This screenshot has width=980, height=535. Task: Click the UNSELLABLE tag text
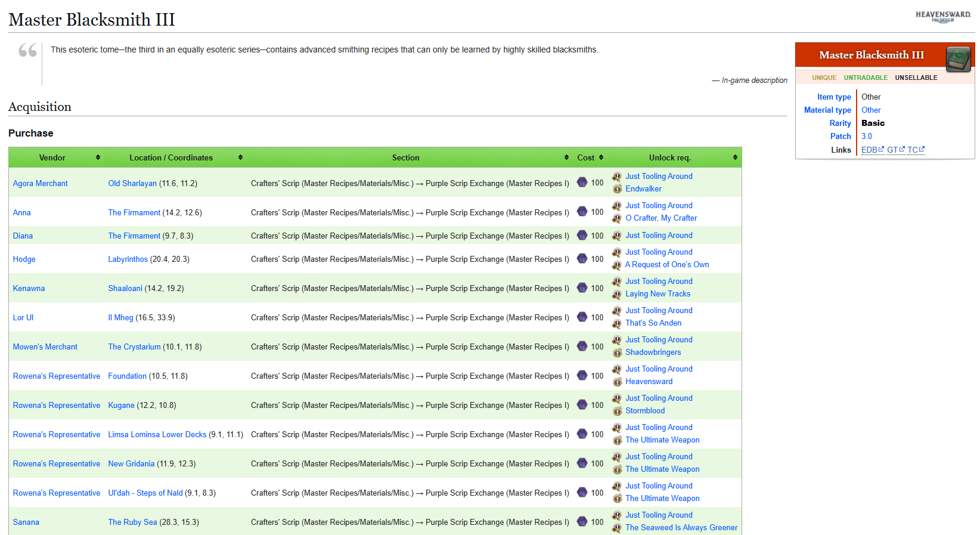[916, 78]
